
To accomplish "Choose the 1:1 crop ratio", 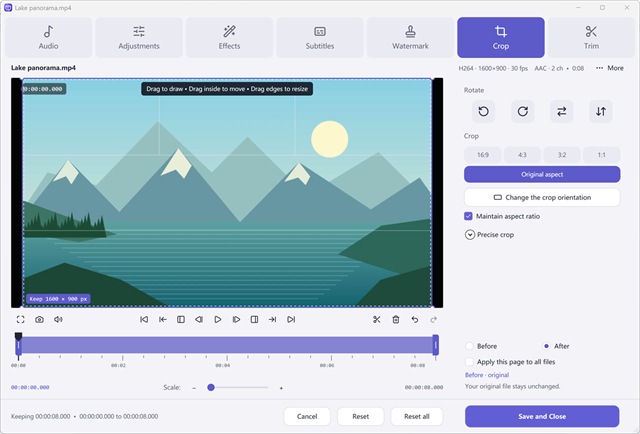I will (602, 155).
